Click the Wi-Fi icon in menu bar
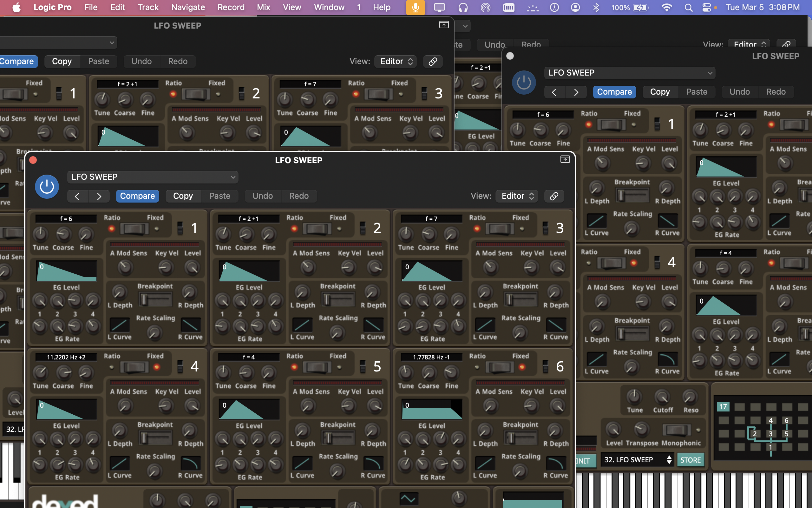Image resolution: width=812 pixels, height=508 pixels. coord(666,7)
